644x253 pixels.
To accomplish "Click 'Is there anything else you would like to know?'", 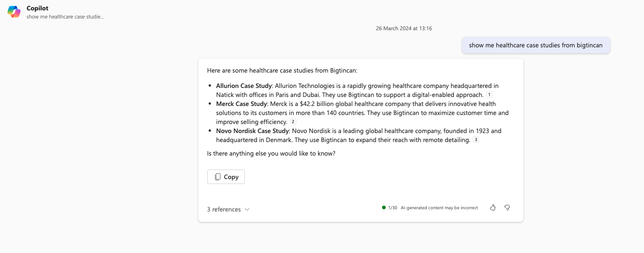I will (x=271, y=153).
